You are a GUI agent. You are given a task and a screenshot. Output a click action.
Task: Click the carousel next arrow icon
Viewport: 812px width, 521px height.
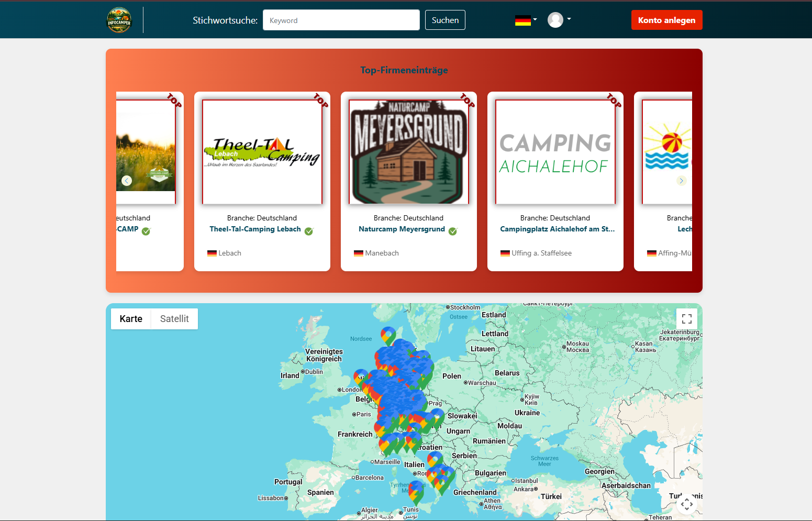coord(681,181)
